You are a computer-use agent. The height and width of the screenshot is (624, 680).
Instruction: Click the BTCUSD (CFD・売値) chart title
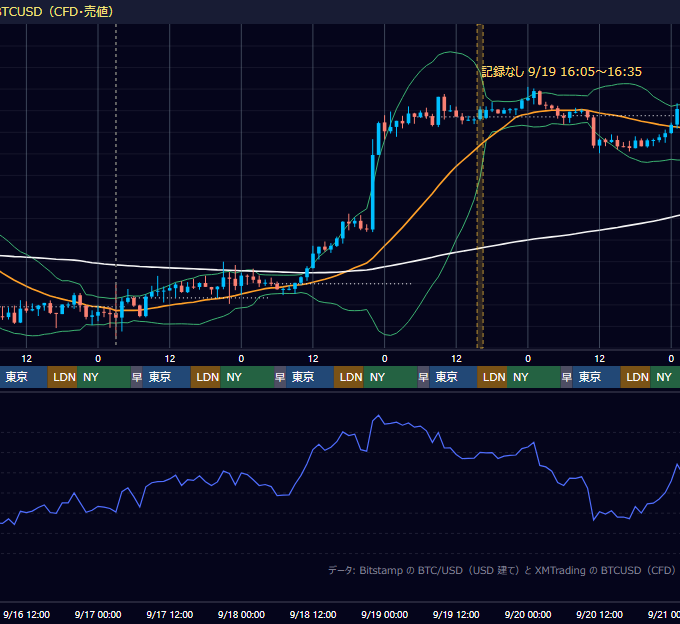point(57,11)
